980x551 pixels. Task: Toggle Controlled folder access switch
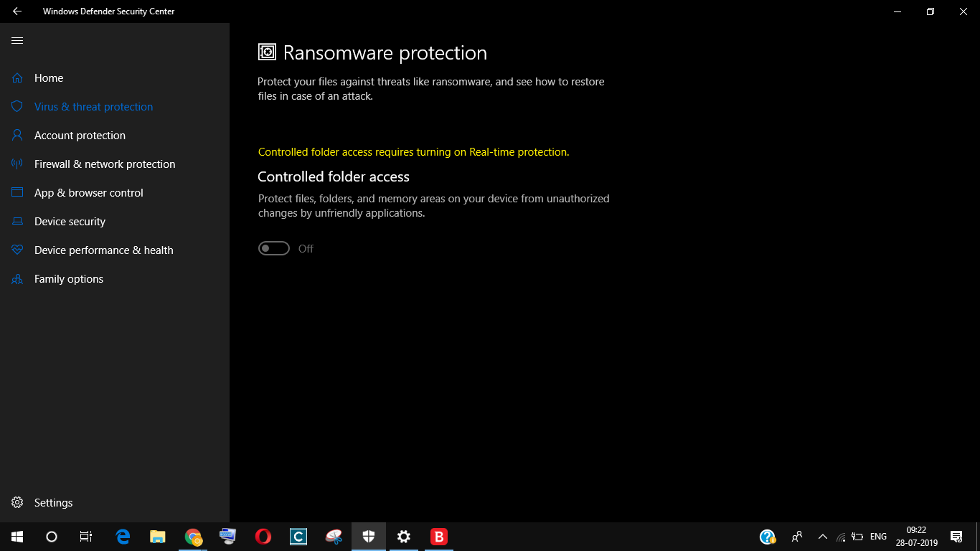[274, 248]
